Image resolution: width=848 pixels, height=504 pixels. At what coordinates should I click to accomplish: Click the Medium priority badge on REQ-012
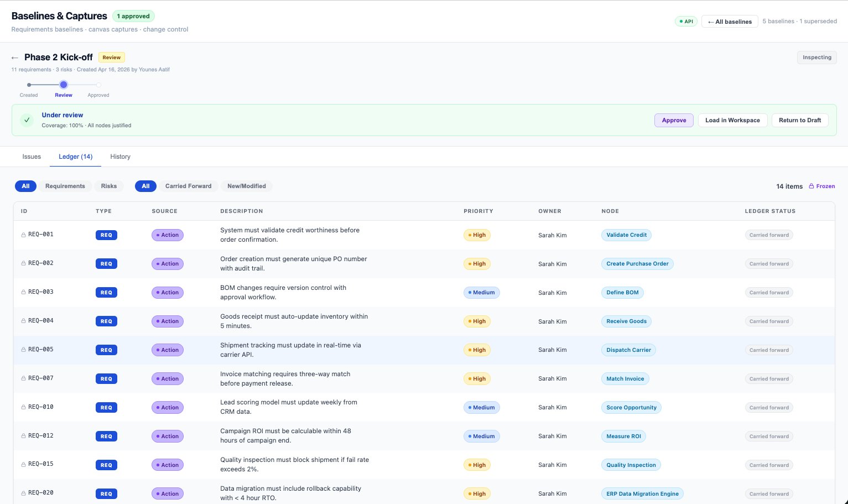(x=481, y=436)
